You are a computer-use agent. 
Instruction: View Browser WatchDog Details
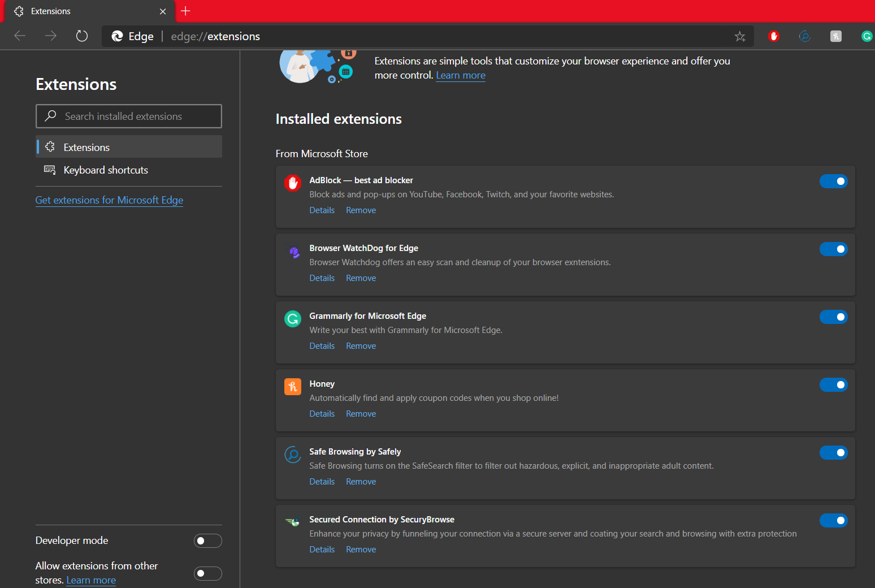coord(322,278)
